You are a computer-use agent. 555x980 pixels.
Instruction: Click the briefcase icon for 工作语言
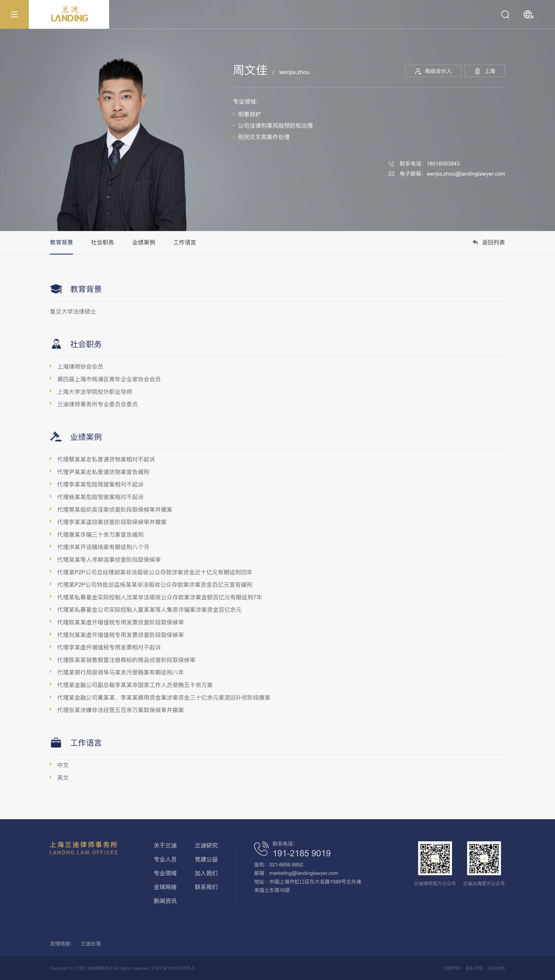point(56,742)
